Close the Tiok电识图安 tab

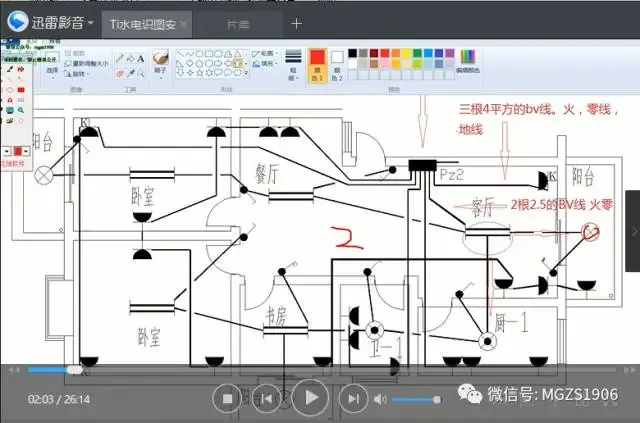click(x=184, y=24)
